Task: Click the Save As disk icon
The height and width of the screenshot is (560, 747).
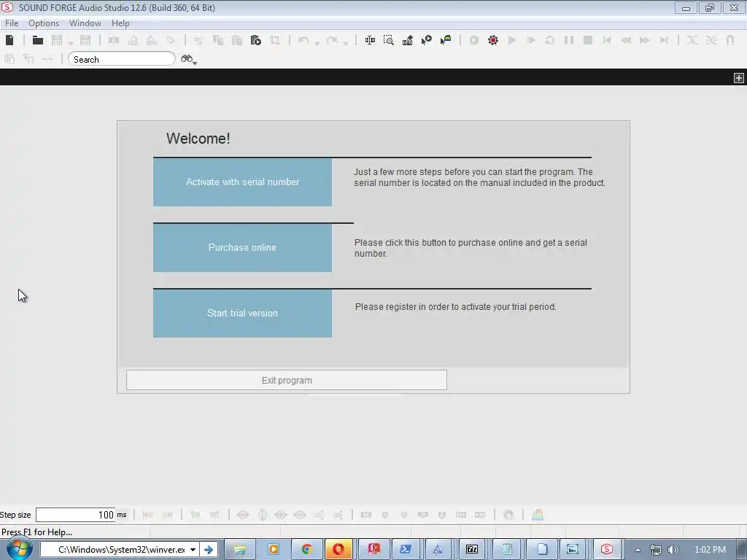Action: pos(85,40)
